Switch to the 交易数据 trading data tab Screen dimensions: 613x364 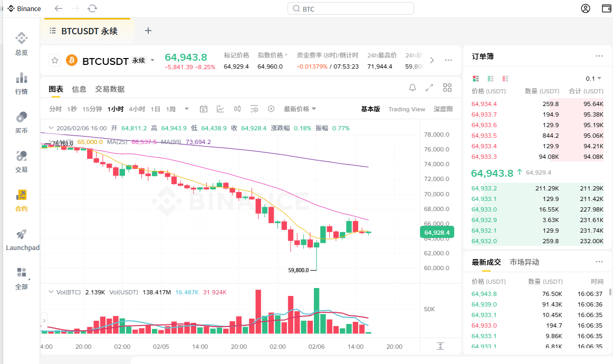pos(110,89)
